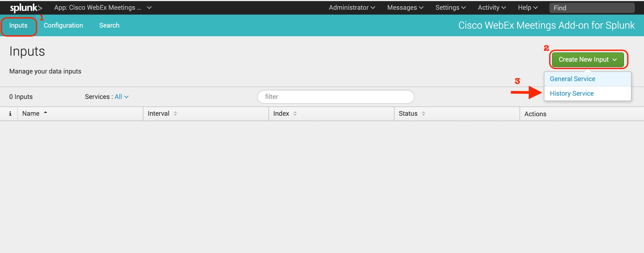644x253 pixels.
Task: Click the '0 Inputs' count text
Action: click(x=21, y=97)
